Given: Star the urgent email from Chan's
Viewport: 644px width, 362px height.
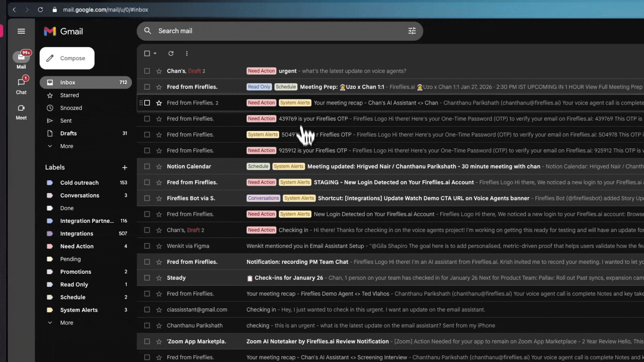Looking at the screenshot, I should (159, 71).
